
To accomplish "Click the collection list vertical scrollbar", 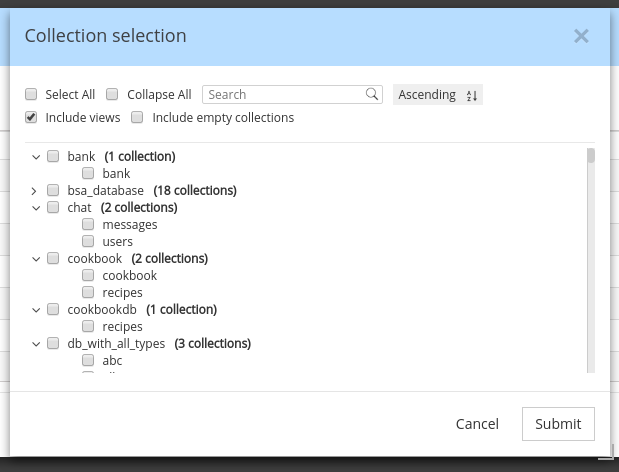I will coord(591,260).
